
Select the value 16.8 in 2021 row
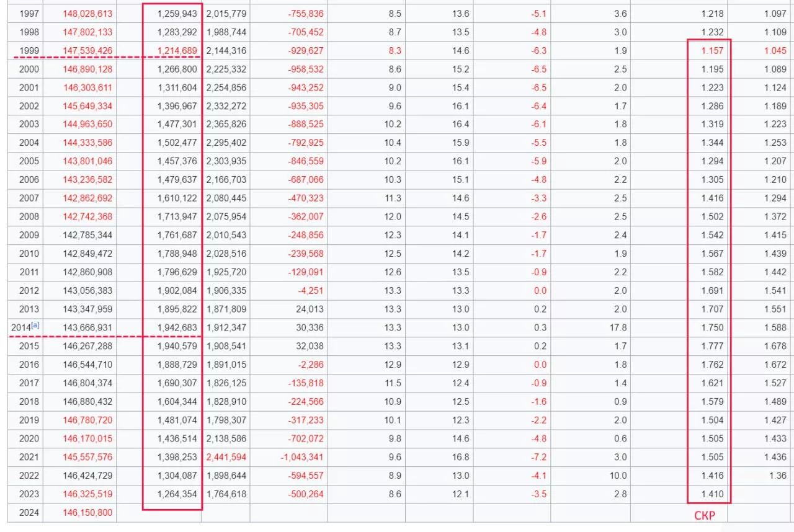click(461, 457)
